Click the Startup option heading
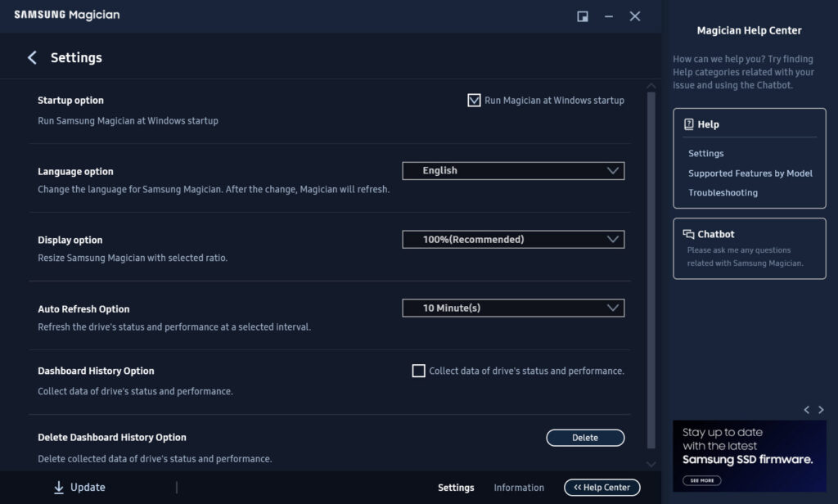This screenshot has height=504, width=838. 70,101
